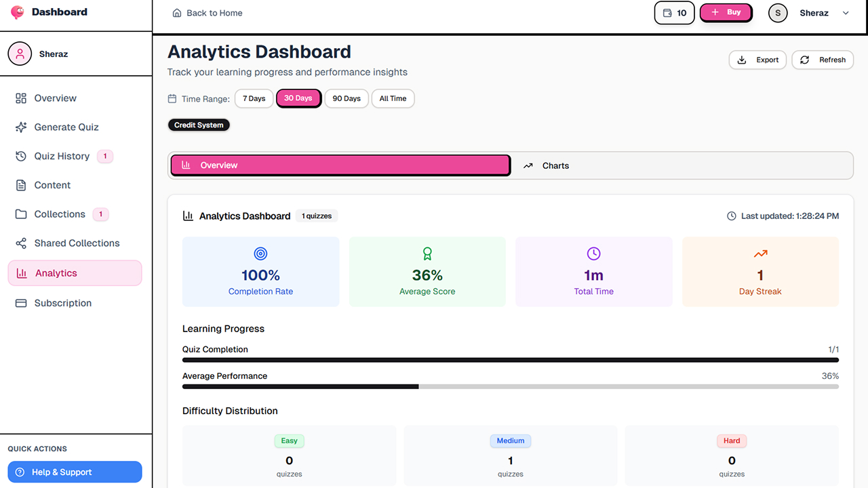The image size is (868, 488).
Task: Open Quiz History clock icon
Action: (21, 157)
